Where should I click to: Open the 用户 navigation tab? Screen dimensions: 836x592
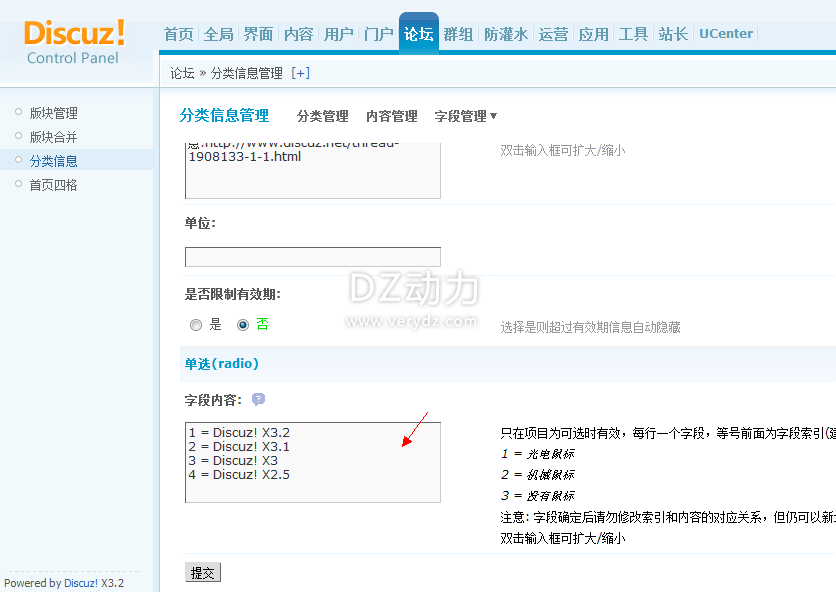coord(338,34)
